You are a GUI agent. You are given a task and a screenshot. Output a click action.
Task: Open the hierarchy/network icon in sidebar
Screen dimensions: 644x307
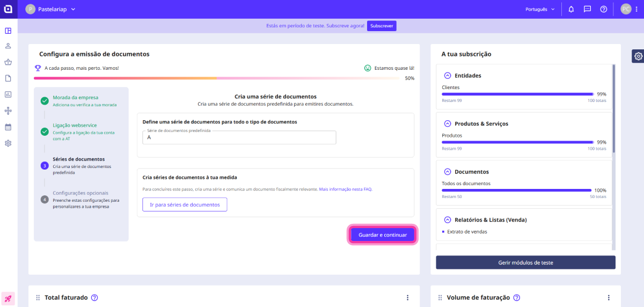[x=8, y=111]
